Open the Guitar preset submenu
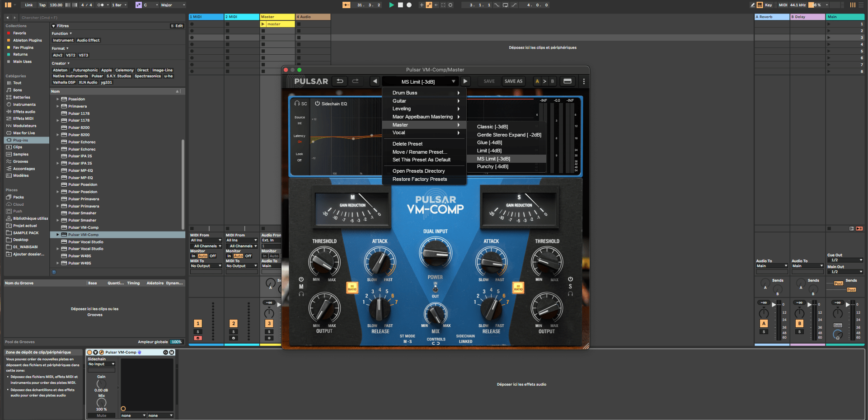 click(424, 101)
